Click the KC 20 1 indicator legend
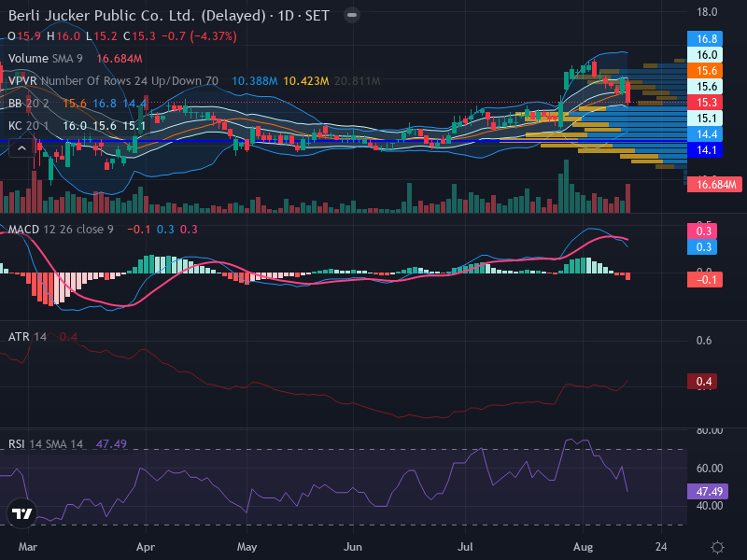The height and width of the screenshot is (560, 747). point(29,126)
